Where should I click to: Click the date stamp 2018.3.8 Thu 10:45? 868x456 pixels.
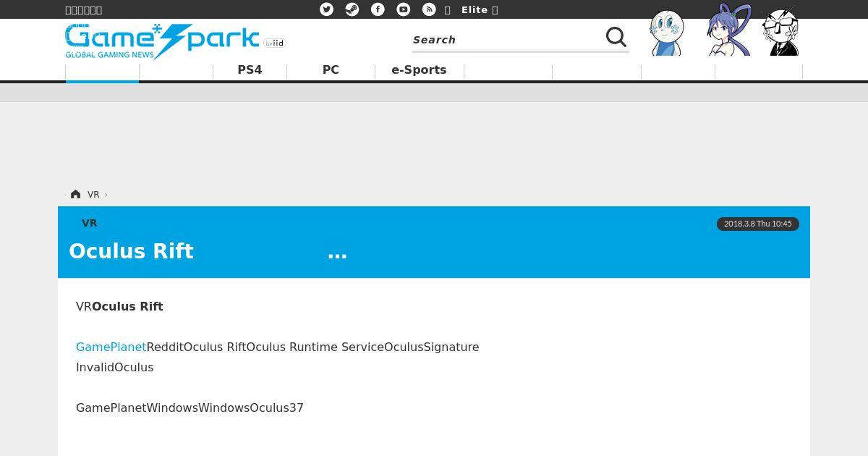(x=758, y=224)
